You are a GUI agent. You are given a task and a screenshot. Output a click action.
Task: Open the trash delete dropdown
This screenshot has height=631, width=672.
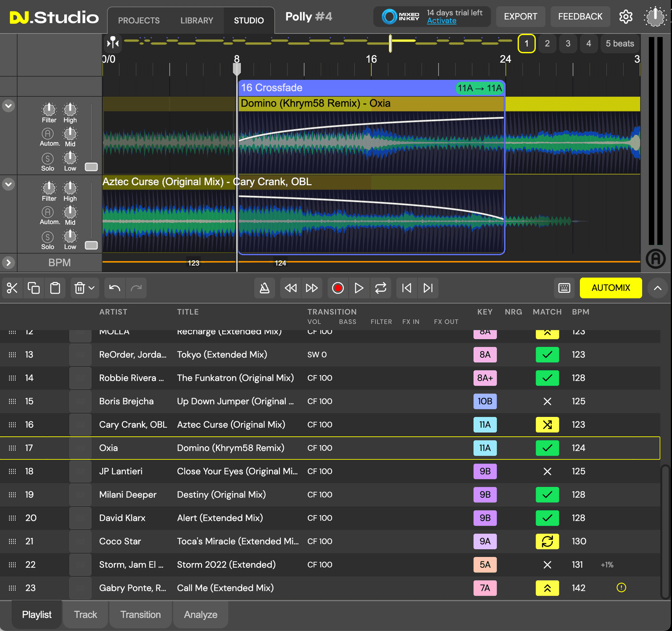tap(84, 288)
